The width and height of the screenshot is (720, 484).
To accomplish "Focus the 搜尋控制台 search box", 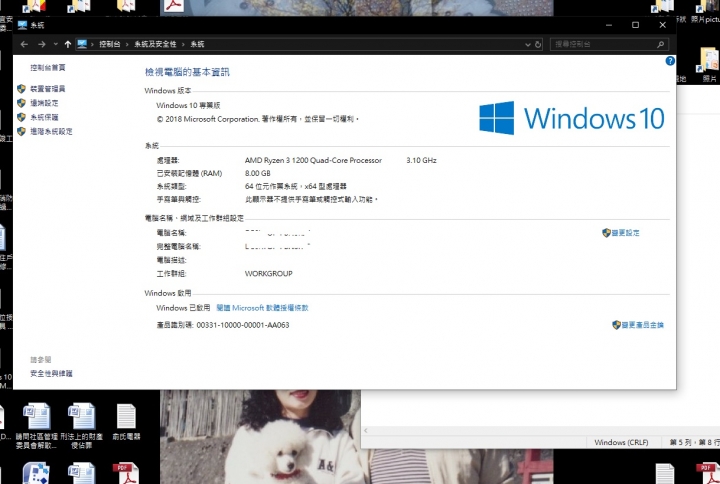I will 609,45.
